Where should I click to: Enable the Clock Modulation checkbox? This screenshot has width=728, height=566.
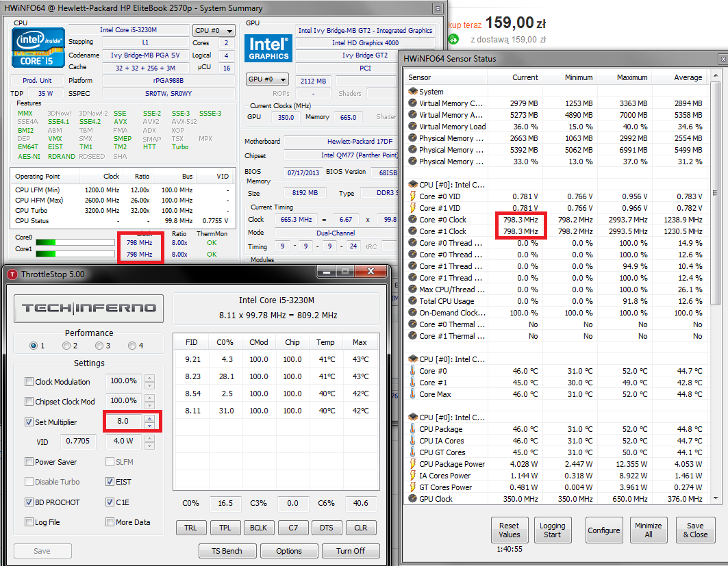[29, 382]
